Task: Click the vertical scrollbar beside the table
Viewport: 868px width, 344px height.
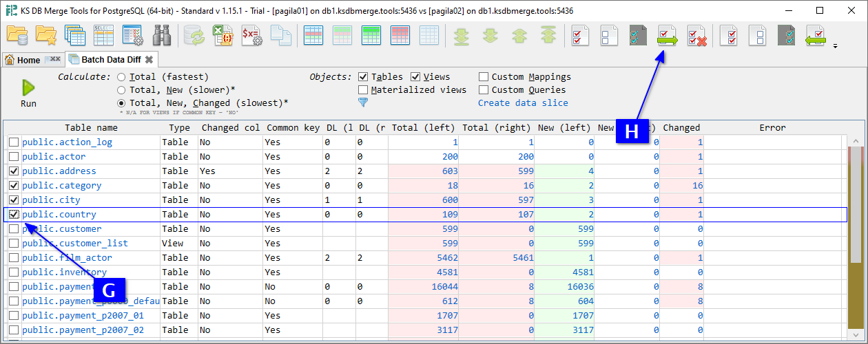Action: tap(856, 206)
